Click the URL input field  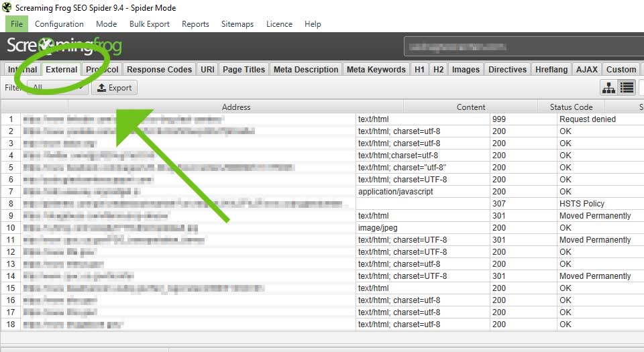pyautogui.click(x=523, y=48)
